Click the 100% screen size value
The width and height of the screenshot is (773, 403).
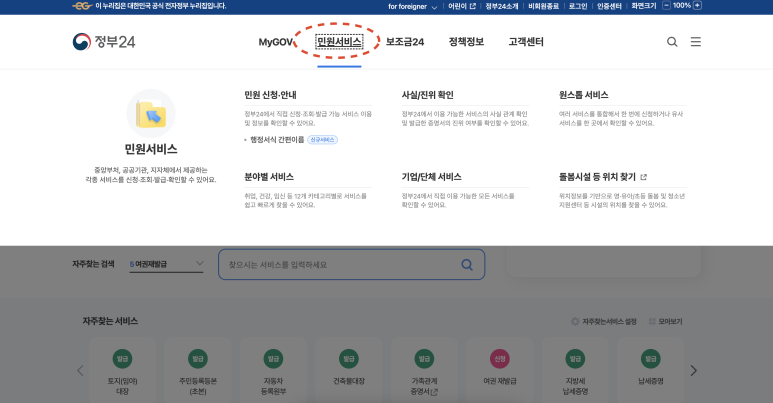click(x=682, y=5)
